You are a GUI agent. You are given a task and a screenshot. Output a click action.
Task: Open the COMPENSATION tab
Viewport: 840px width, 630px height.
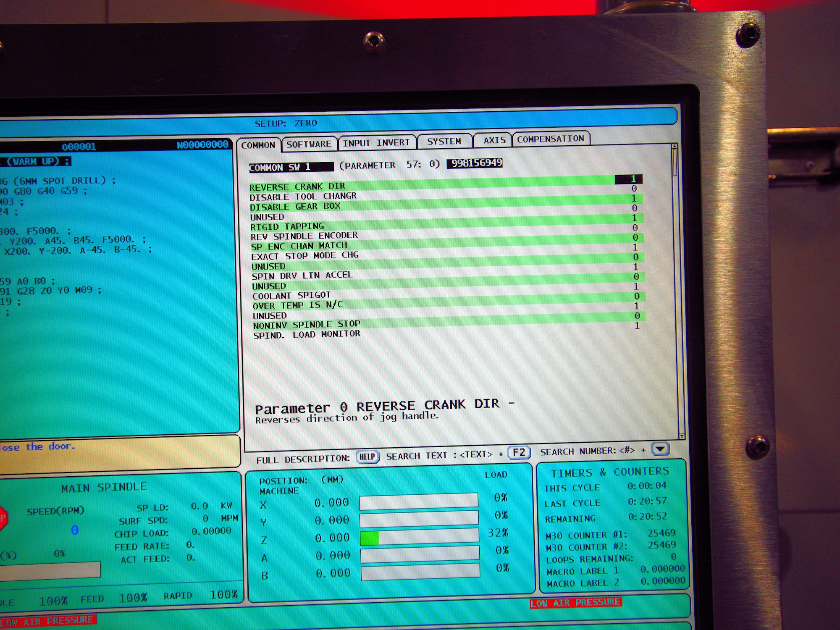pos(550,139)
